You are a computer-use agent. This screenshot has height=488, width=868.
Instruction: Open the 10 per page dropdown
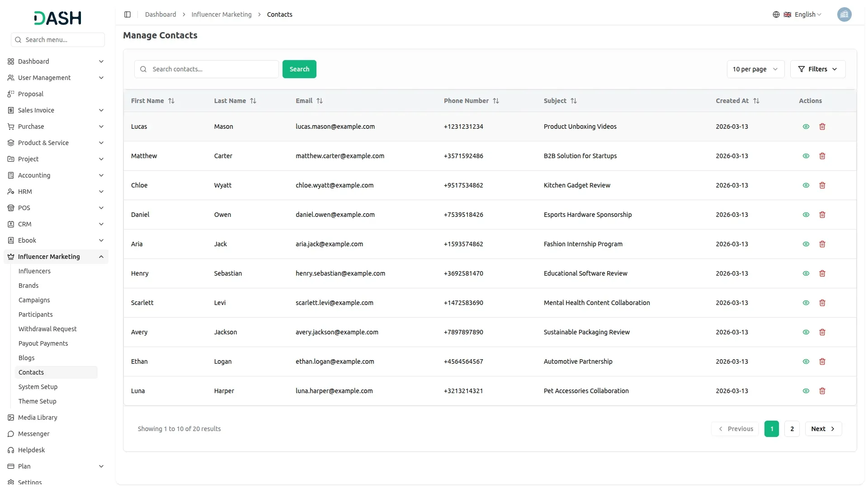click(755, 69)
